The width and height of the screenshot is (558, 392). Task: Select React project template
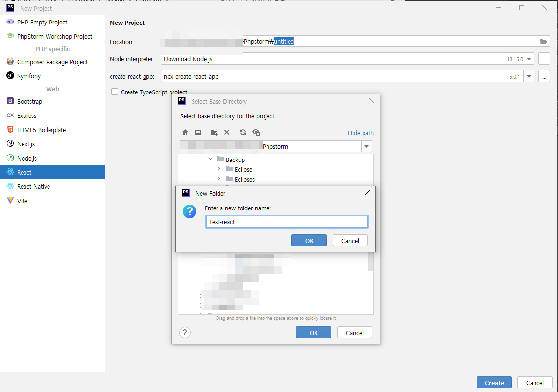click(53, 172)
